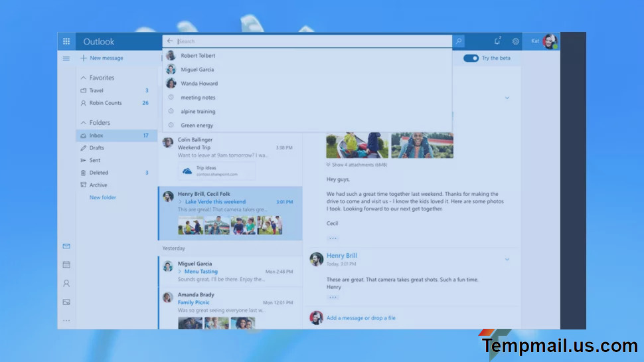The height and width of the screenshot is (362, 644).
Task: Switch to the Calendar icon in sidebar
Action: (x=66, y=264)
